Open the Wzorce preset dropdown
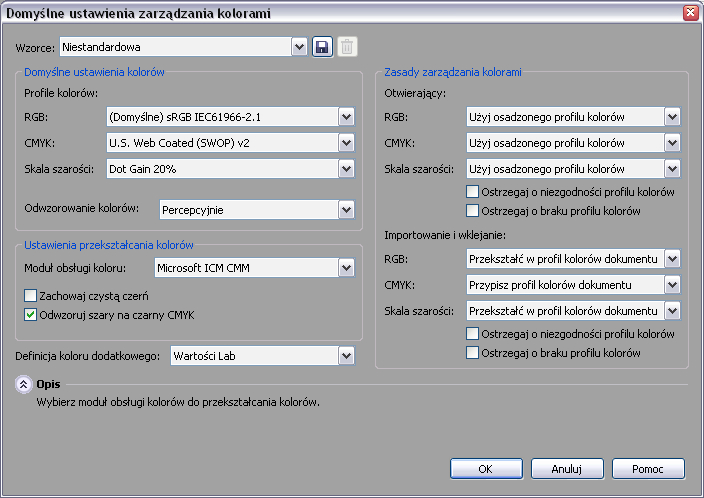The height and width of the screenshot is (498, 704). 299,46
